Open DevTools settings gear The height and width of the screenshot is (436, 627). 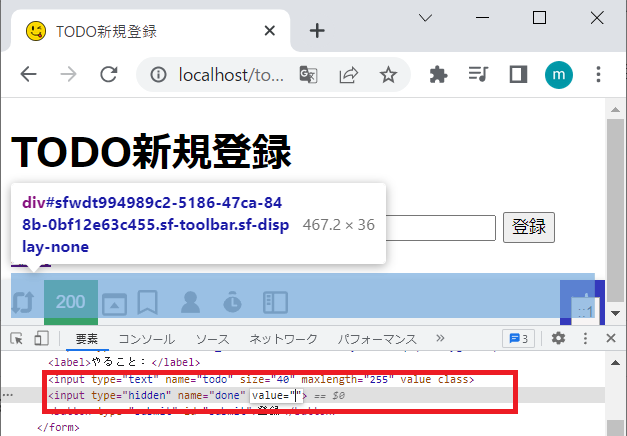558,338
